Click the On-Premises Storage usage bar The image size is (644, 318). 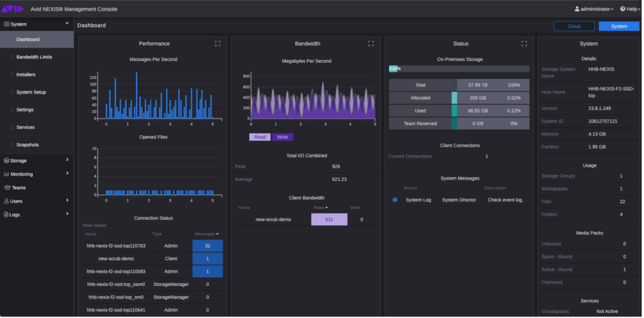459,69
